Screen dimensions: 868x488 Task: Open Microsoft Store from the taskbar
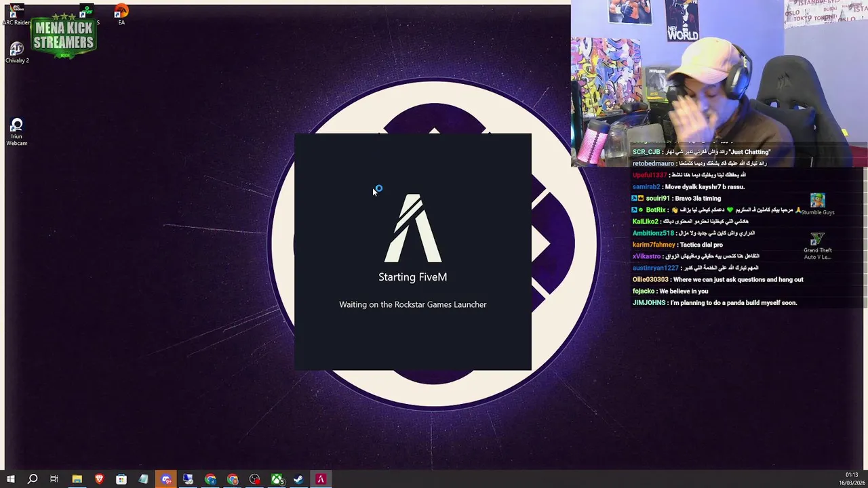tap(121, 479)
